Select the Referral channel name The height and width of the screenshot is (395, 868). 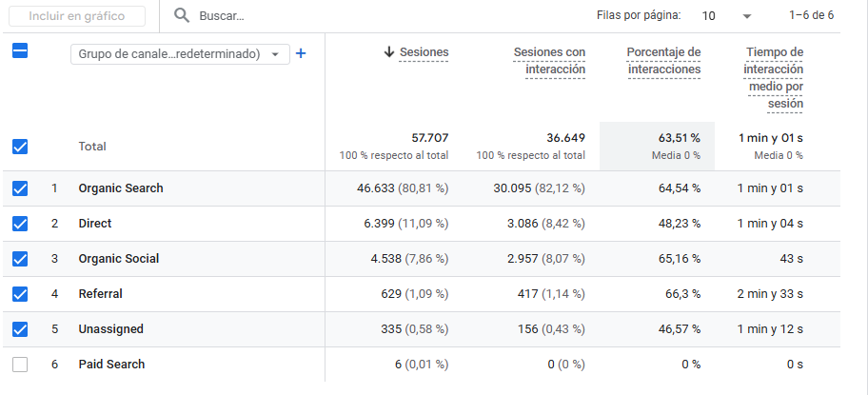pos(100,294)
